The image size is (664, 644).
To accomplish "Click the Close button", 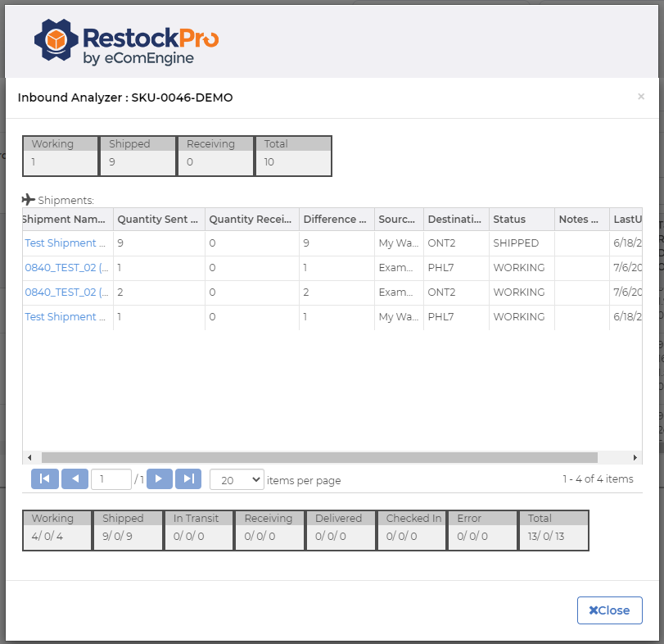I will pyautogui.click(x=609, y=610).
